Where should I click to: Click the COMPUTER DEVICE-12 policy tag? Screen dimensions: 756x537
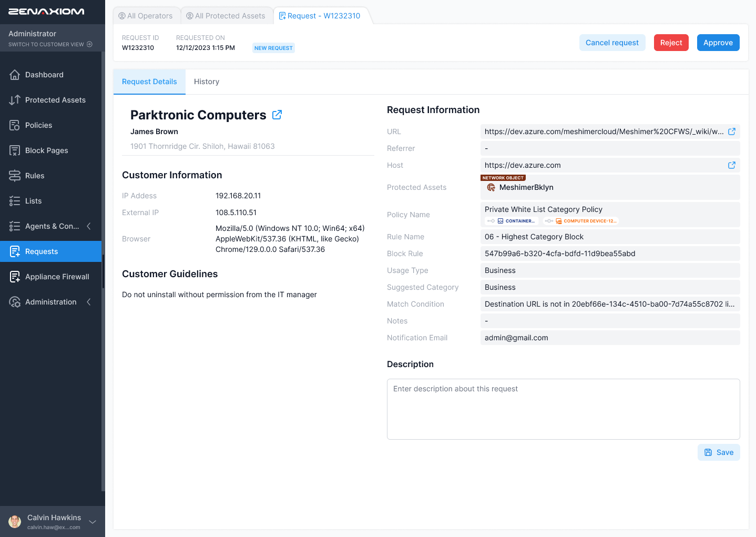[581, 221]
